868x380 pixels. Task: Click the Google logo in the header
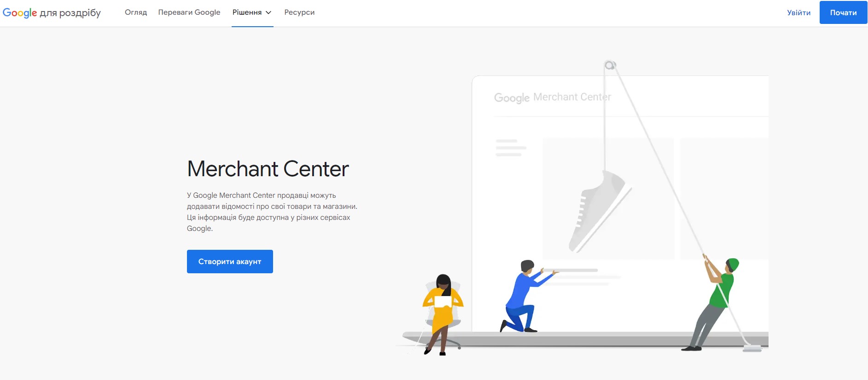[20, 13]
